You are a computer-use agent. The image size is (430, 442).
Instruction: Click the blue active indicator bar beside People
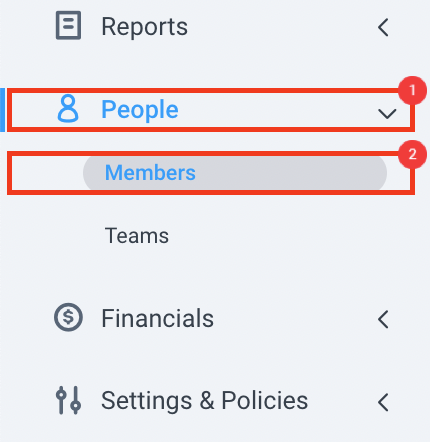coord(2,110)
